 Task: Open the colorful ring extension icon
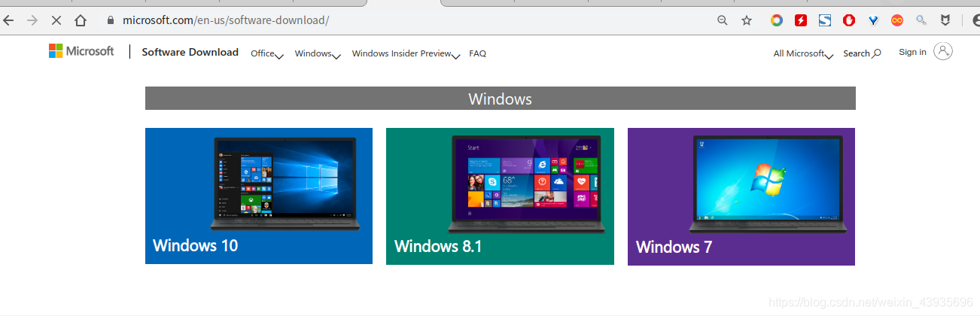777,20
